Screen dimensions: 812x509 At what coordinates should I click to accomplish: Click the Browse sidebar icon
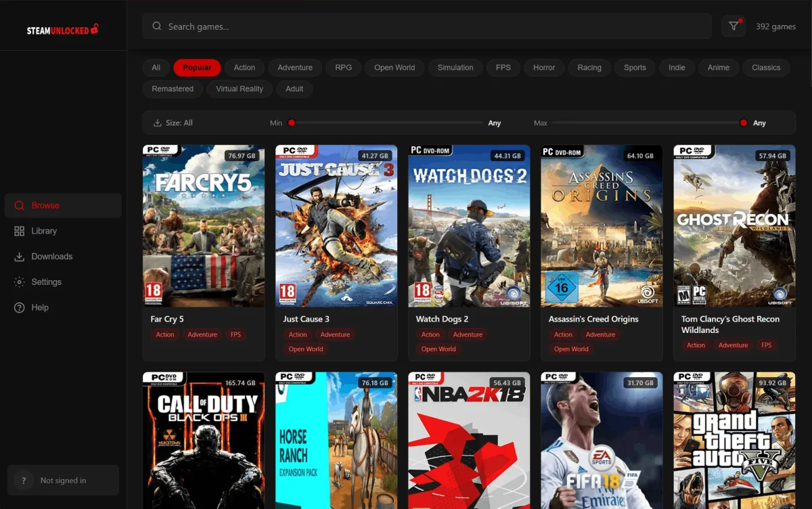pos(19,206)
